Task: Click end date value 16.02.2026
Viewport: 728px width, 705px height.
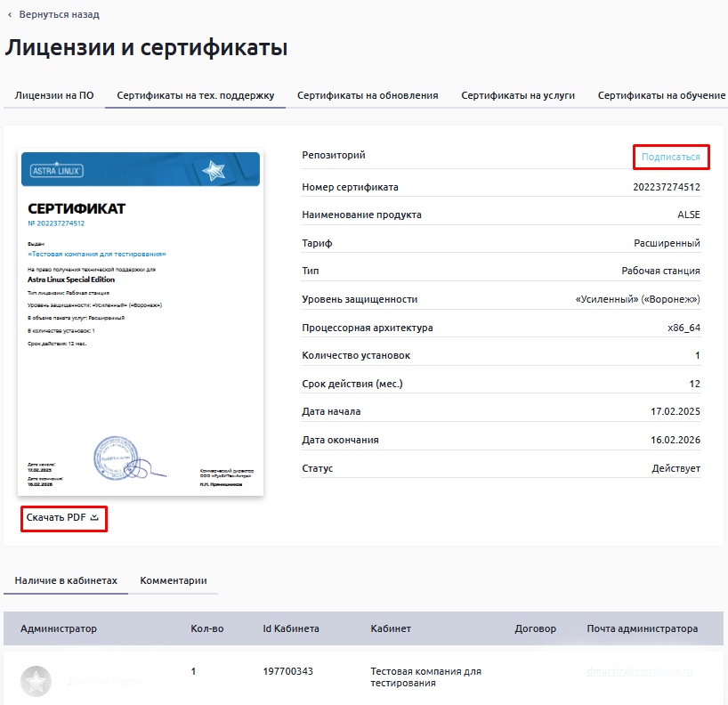Action: (x=675, y=440)
